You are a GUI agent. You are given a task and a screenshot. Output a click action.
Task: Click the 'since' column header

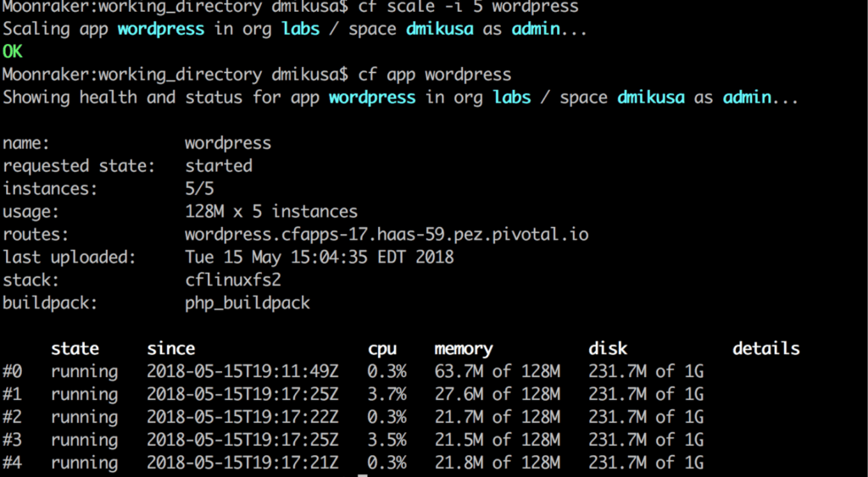pos(170,348)
